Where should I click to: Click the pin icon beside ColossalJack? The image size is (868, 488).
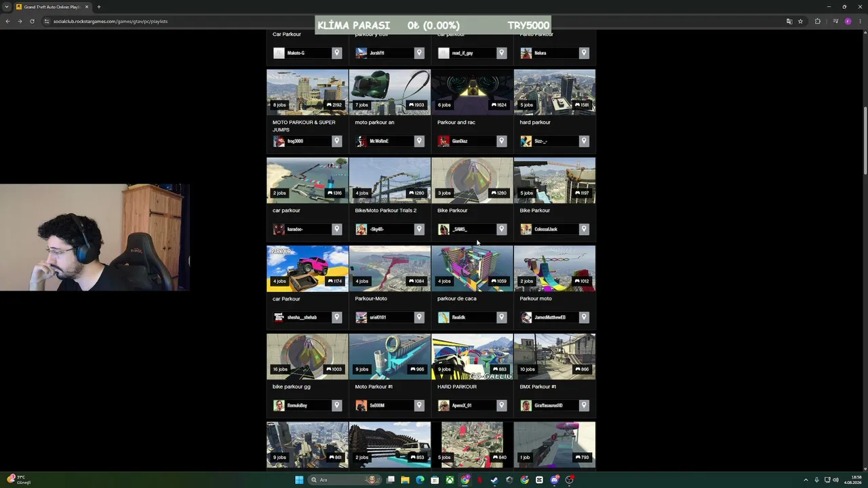tap(584, 229)
